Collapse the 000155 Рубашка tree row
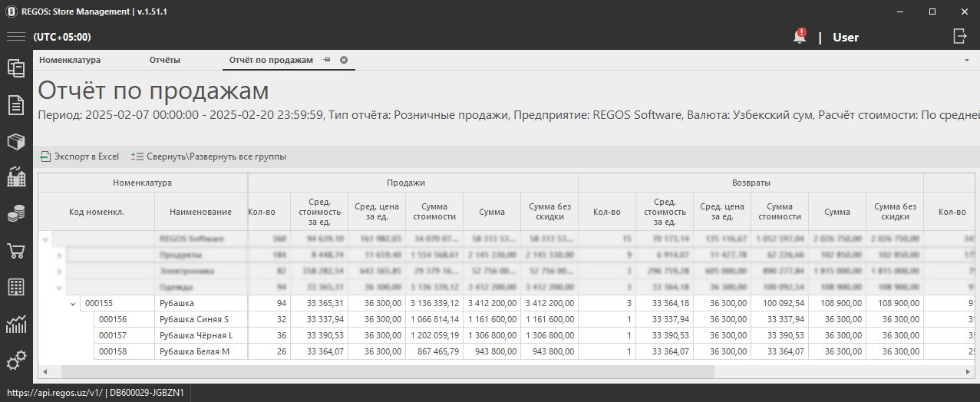The image size is (980, 402). click(x=74, y=304)
